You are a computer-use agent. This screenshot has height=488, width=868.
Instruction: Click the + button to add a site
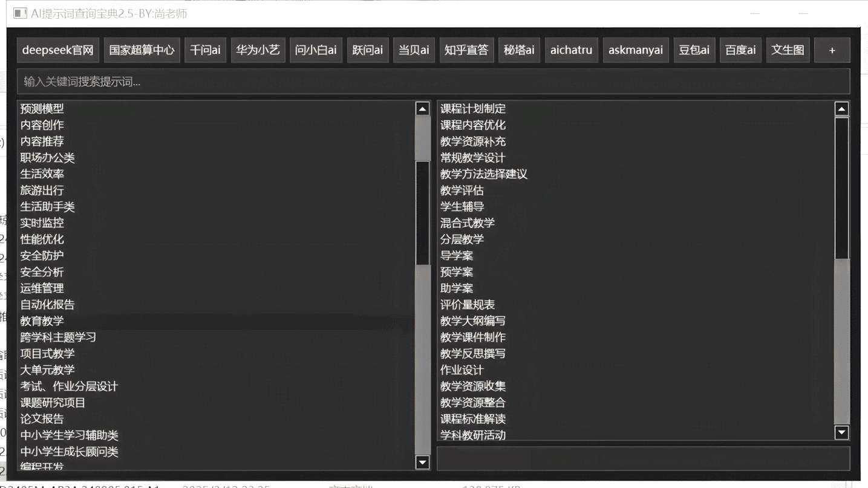tap(833, 50)
